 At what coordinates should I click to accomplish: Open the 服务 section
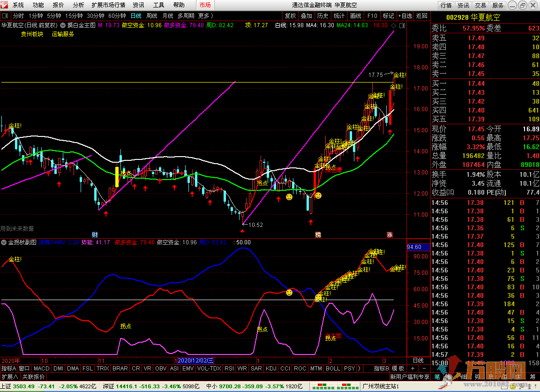[498, 5]
